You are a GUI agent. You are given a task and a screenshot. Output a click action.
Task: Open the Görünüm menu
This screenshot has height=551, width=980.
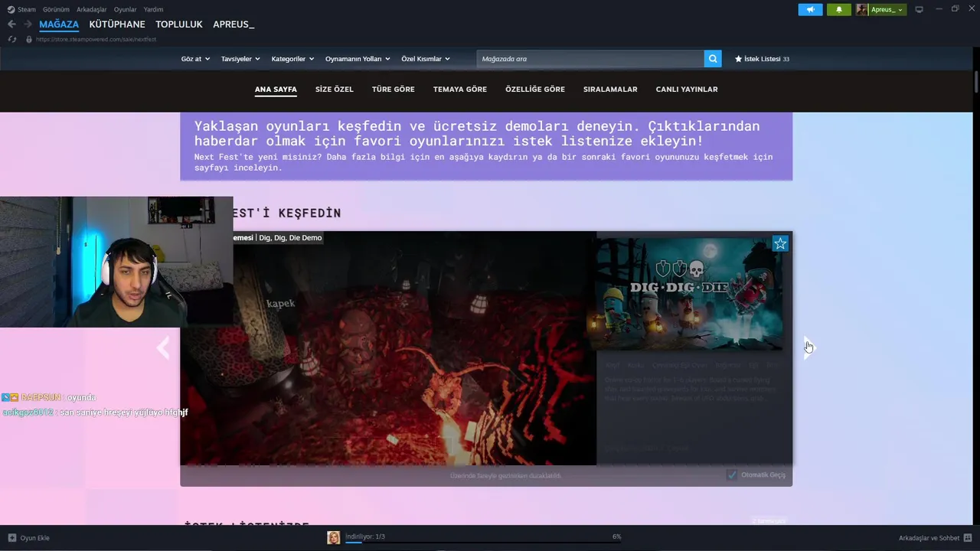click(x=56, y=9)
